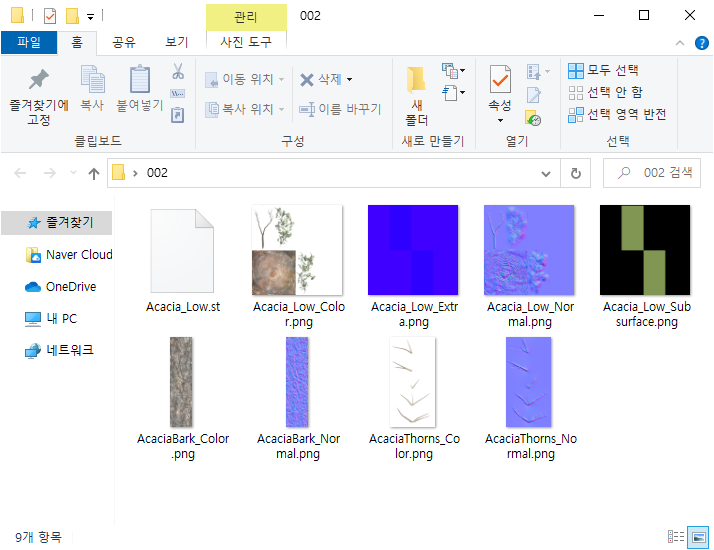Click the 관리 manage contextual tab
Image resolution: width=714 pixels, height=550 pixels.
click(x=246, y=17)
